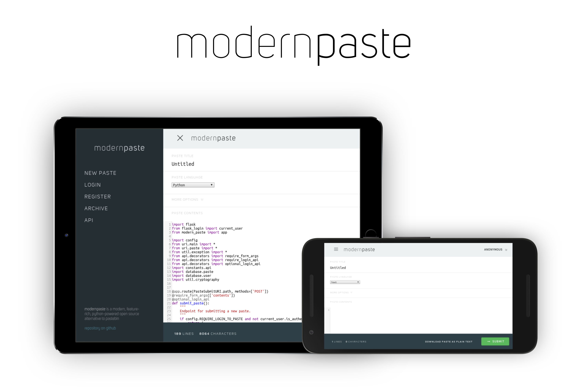
Task: Click DOWNLOAD PASTE AS PLAIN TEXT
Action: coord(448,341)
